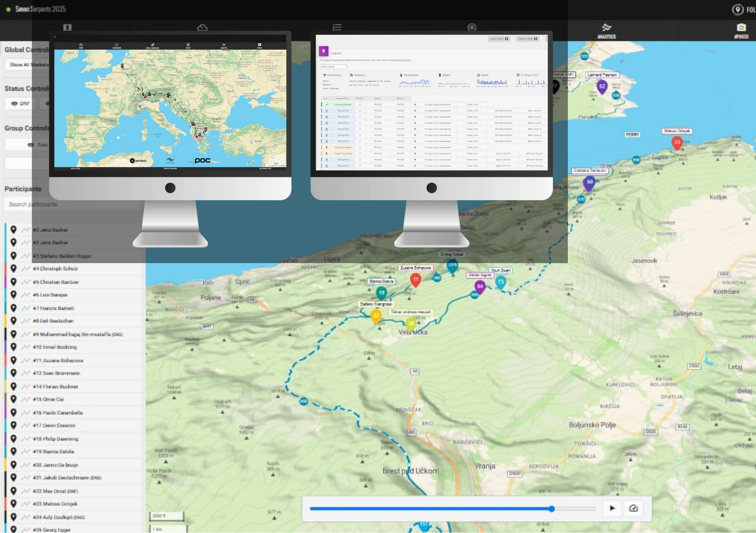756x533 pixels.
Task: Click the Follow location pin icon
Action: pyautogui.click(x=737, y=10)
